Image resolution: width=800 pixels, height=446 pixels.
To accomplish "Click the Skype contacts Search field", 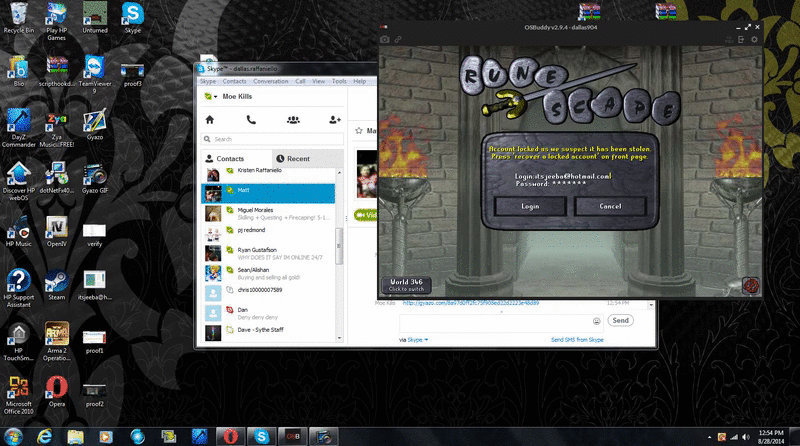I will 272,139.
